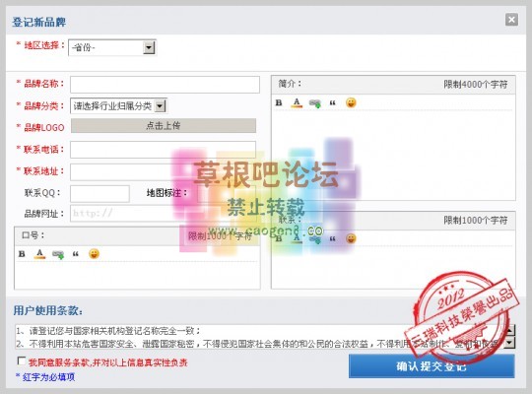532x394 pixels.
Task: Focus the 联系QQ input field
Action: [100, 193]
